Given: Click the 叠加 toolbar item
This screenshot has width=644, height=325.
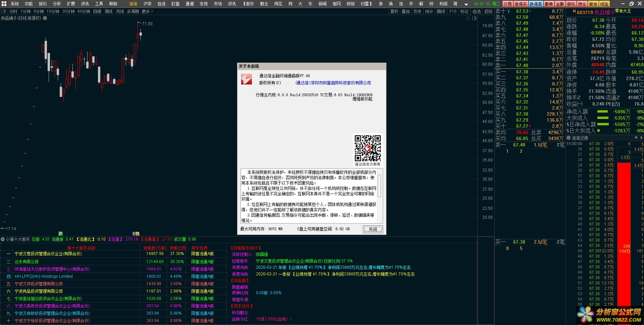Looking at the screenshot, I should (406, 11).
